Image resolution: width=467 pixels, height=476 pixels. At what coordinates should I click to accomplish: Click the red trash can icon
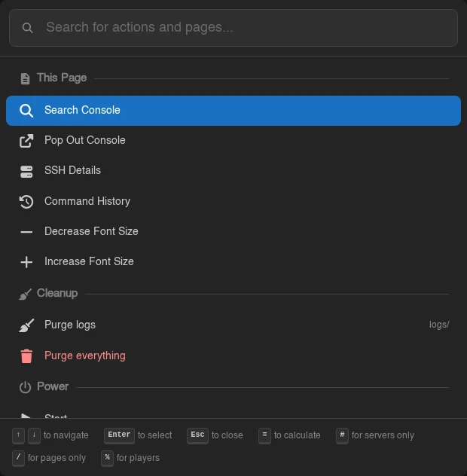pos(26,356)
